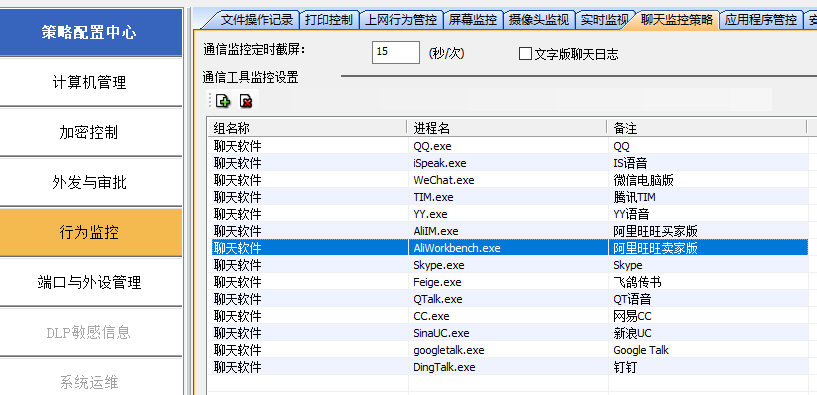Click the add monitoring entry icon
This screenshot has width=817, height=395.
tap(223, 101)
